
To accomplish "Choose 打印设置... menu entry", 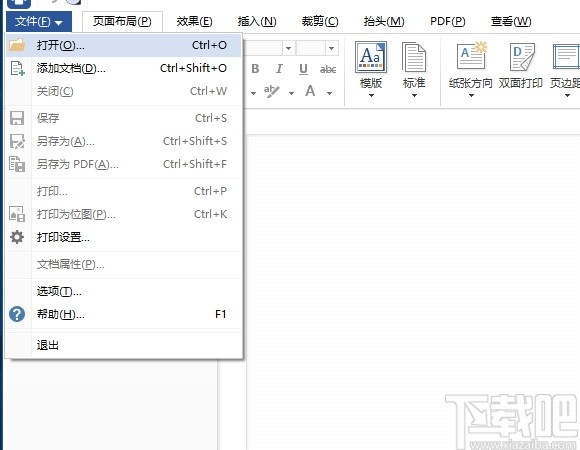I will (124, 237).
